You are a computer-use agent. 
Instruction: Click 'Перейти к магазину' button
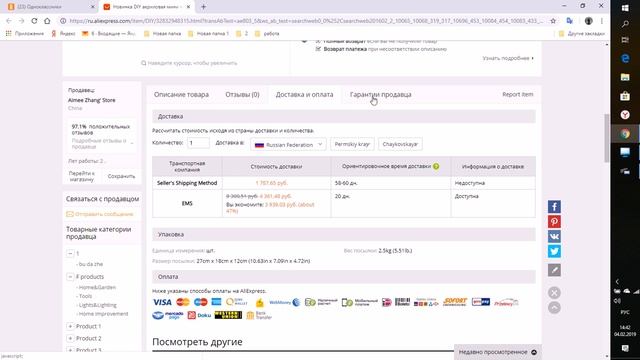[82, 176]
